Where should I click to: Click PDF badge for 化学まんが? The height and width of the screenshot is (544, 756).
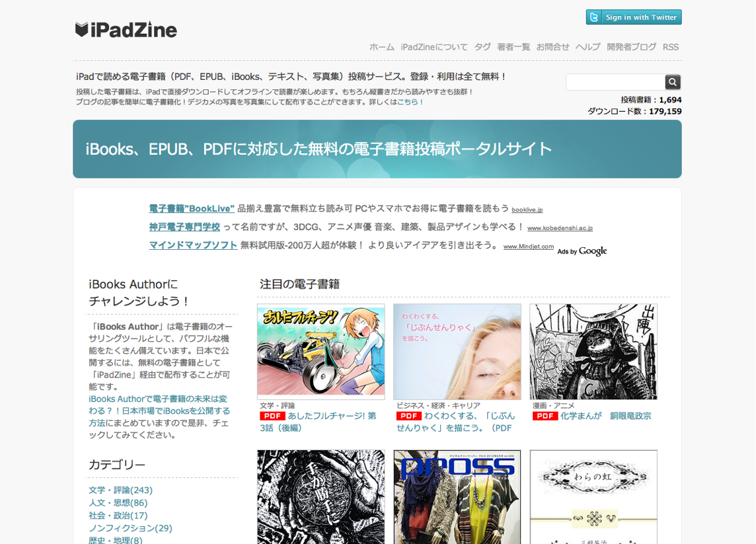pyautogui.click(x=545, y=416)
